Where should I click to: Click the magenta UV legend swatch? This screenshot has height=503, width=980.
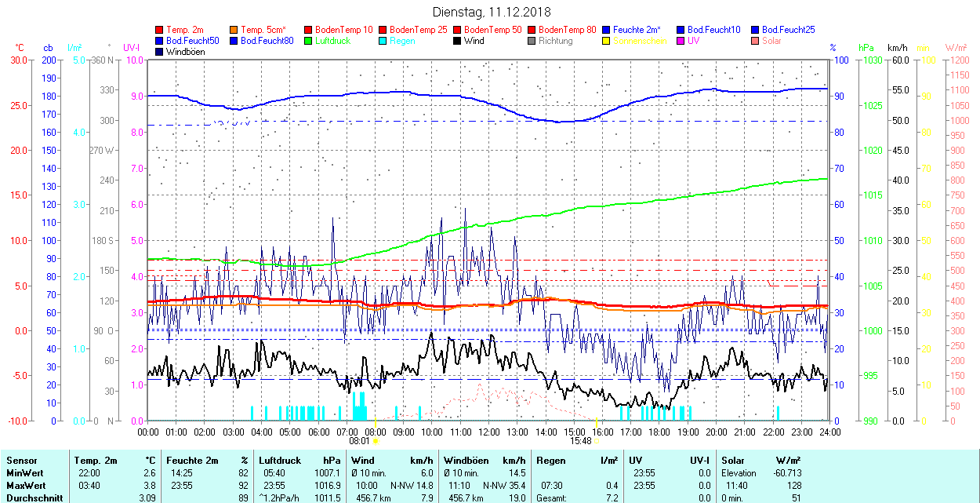(x=681, y=41)
